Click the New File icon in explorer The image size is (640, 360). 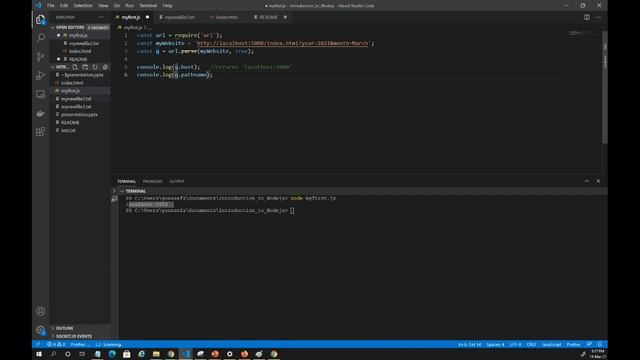75,67
